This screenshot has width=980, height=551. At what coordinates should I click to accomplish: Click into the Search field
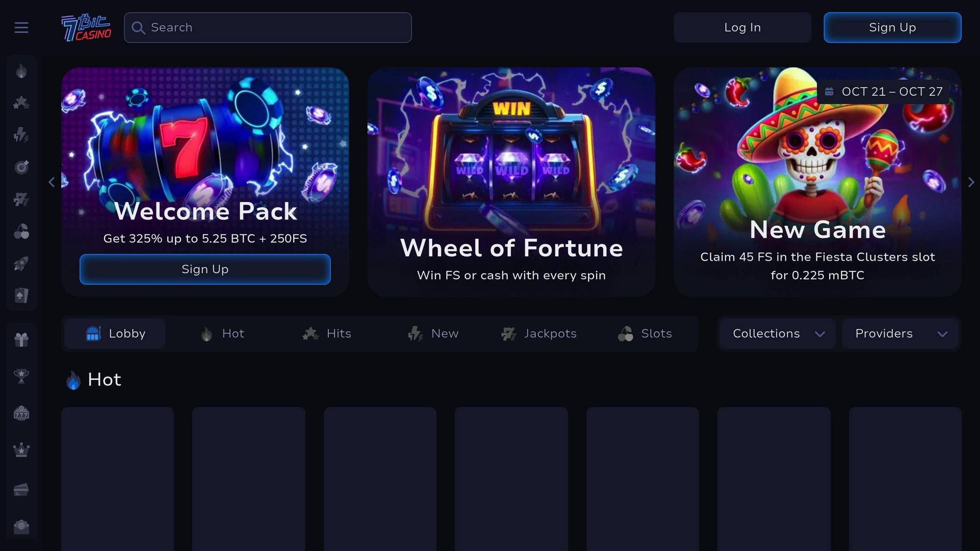pyautogui.click(x=268, y=28)
